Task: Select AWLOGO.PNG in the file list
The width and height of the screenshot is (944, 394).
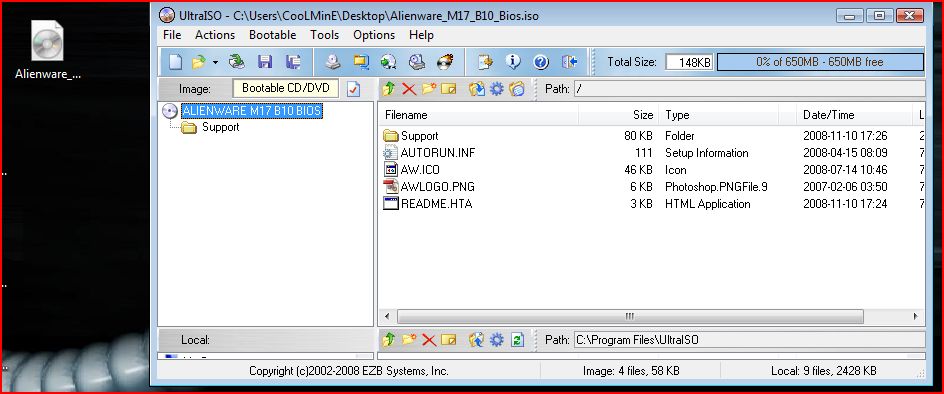Action: point(437,187)
